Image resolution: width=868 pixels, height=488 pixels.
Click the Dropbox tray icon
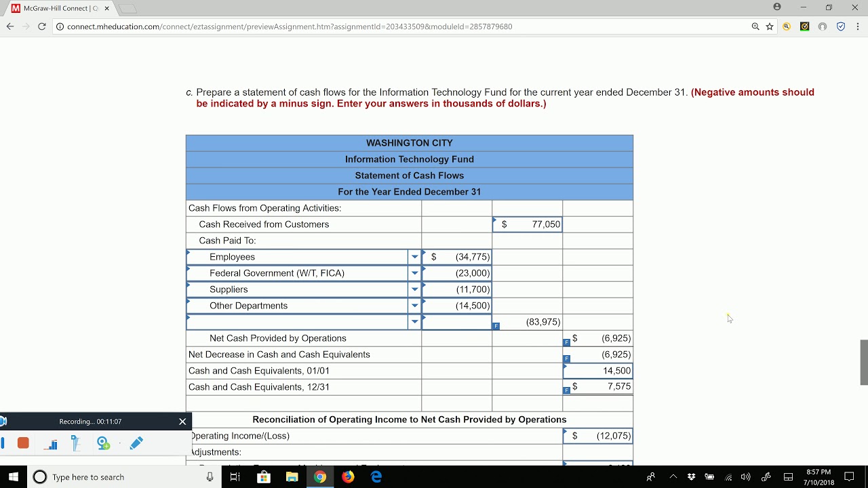[692, 477]
